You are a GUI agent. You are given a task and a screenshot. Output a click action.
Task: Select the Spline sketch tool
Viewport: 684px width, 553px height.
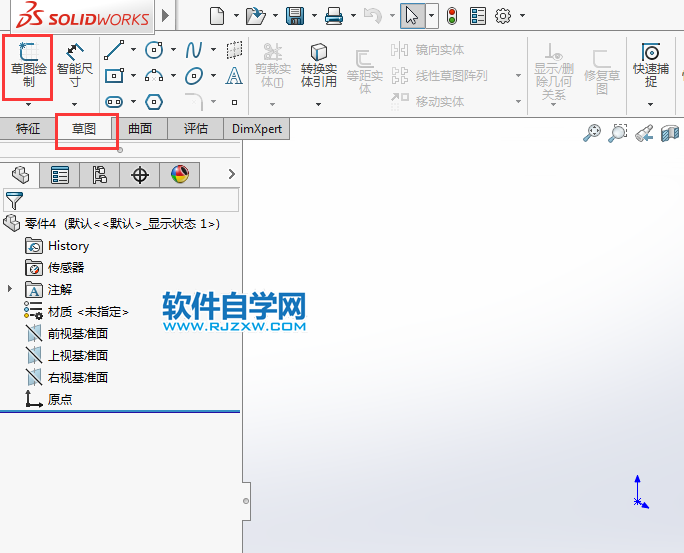[194, 50]
